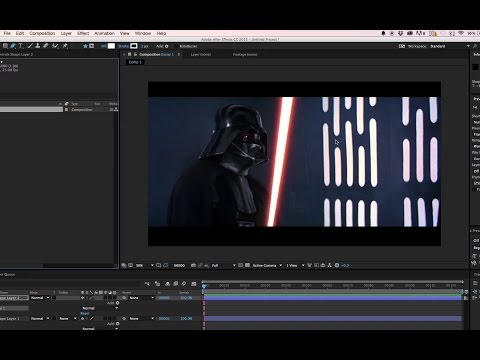This screenshot has width=480, height=360.
Task: Click the composition flowchart icon in viewer
Action: (x=330, y=265)
